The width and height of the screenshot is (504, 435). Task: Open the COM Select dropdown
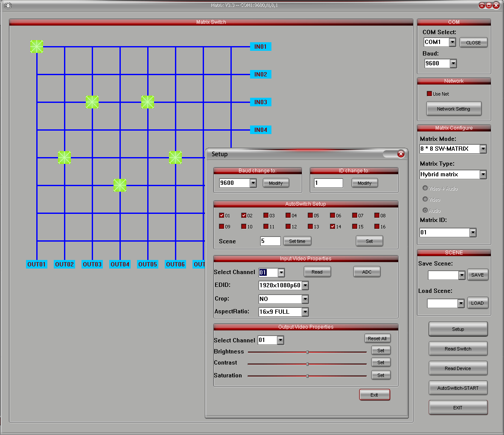(452, 42)
